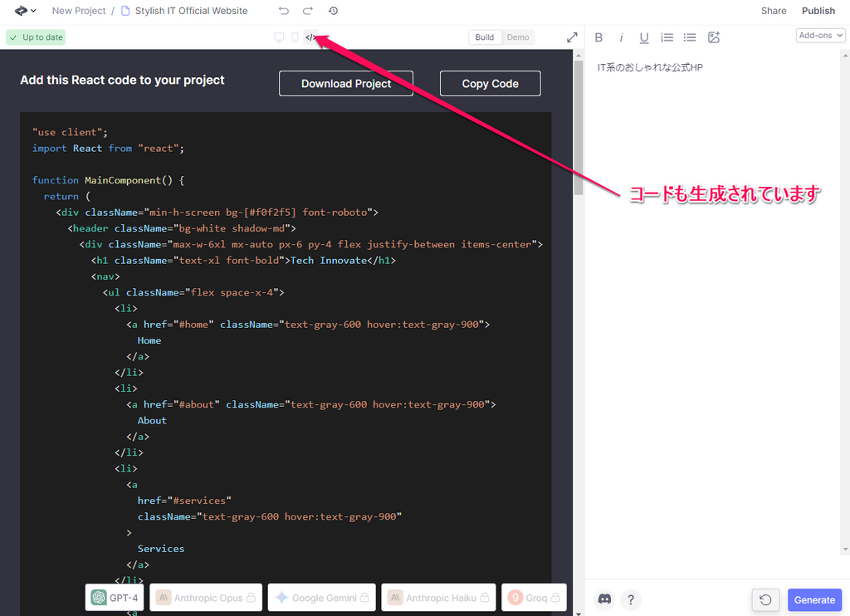The height and width of the screenshot is (616, 850).
Task: Add an image to the prompt
Action: 713,37
